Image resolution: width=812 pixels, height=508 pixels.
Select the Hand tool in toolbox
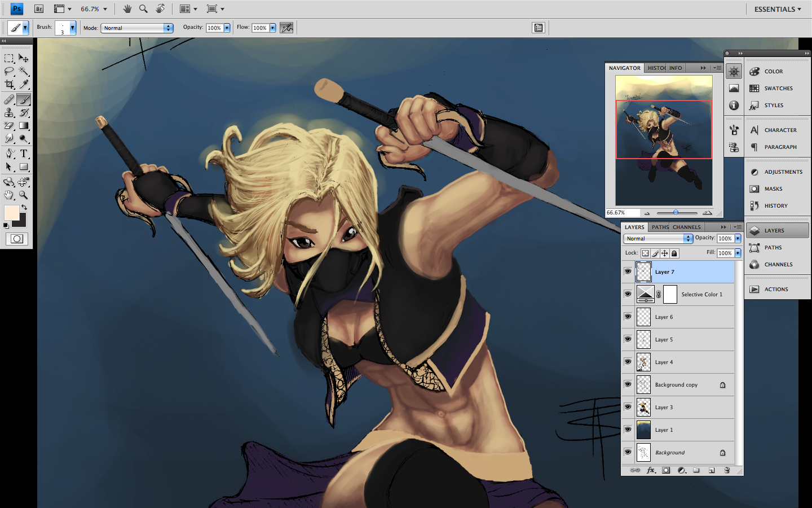click(x=9, y=195)
